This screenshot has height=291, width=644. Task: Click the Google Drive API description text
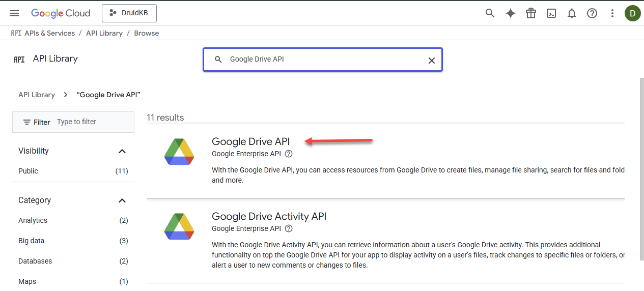coord(418,175)
